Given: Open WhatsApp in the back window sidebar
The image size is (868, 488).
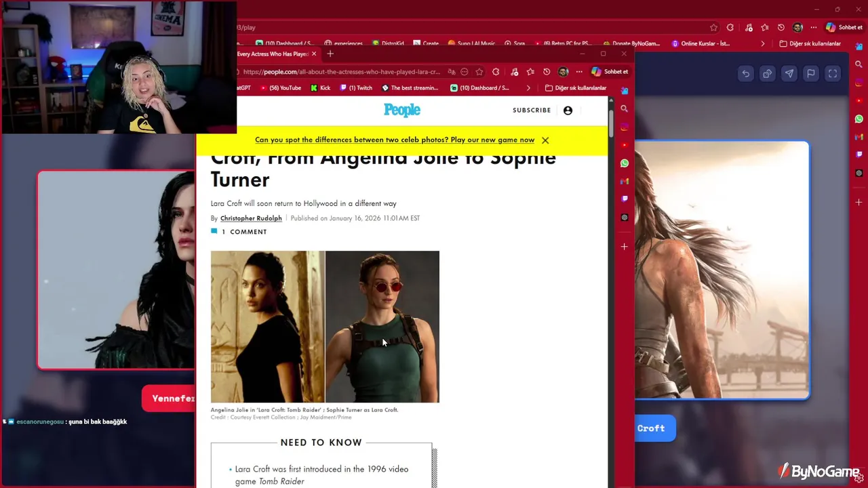Looking at the screenshot, I should 859,119.
